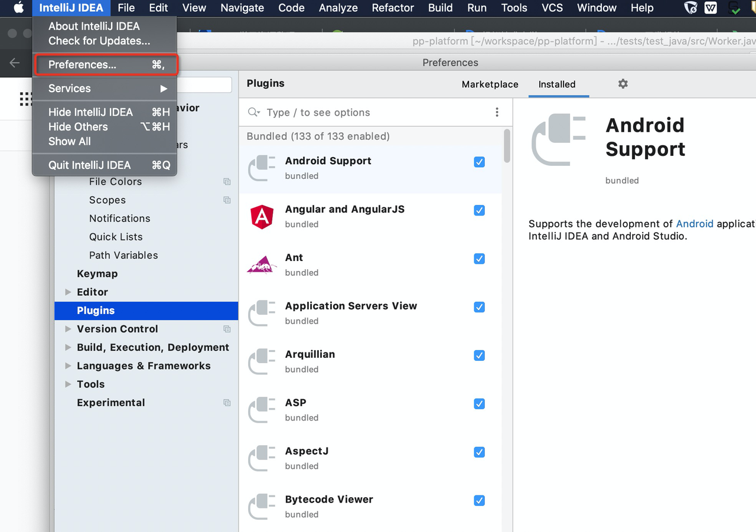Disable the Bytecode Viewer plugin checkbox

point(480,501)
